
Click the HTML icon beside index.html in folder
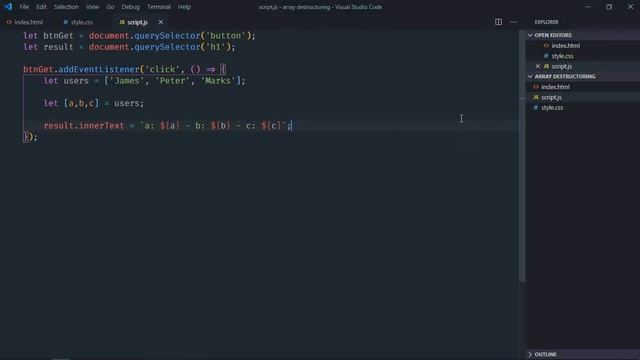click(x=536, y=87)
